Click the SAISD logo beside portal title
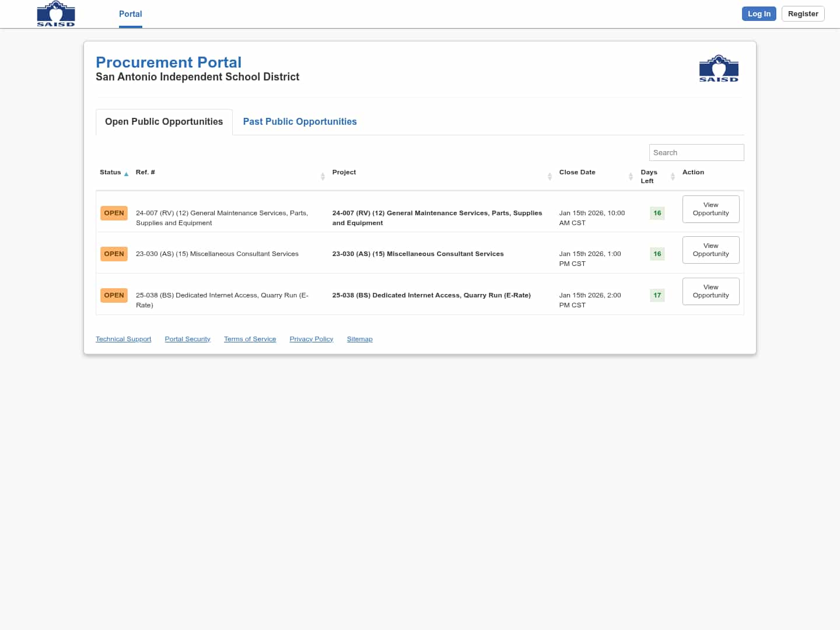The image size is (840, 630). click(719, 69)
